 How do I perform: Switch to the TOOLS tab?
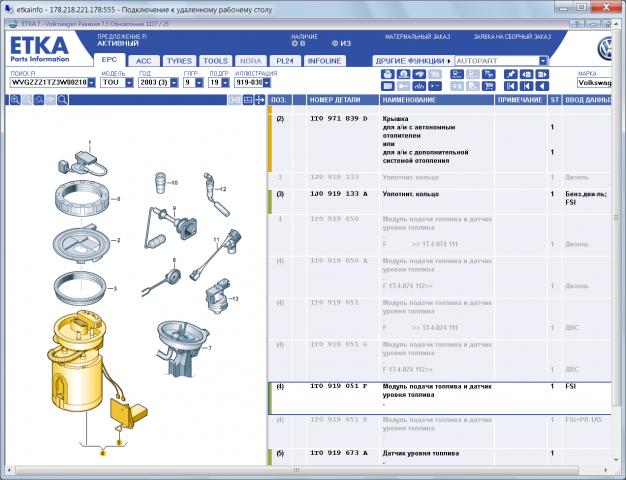tap(215, 61)
